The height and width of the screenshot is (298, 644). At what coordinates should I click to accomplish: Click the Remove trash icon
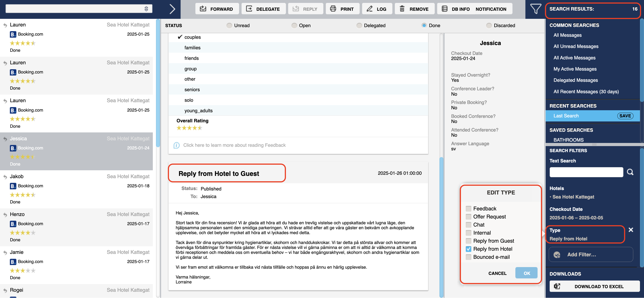click(x=402, y=9)
